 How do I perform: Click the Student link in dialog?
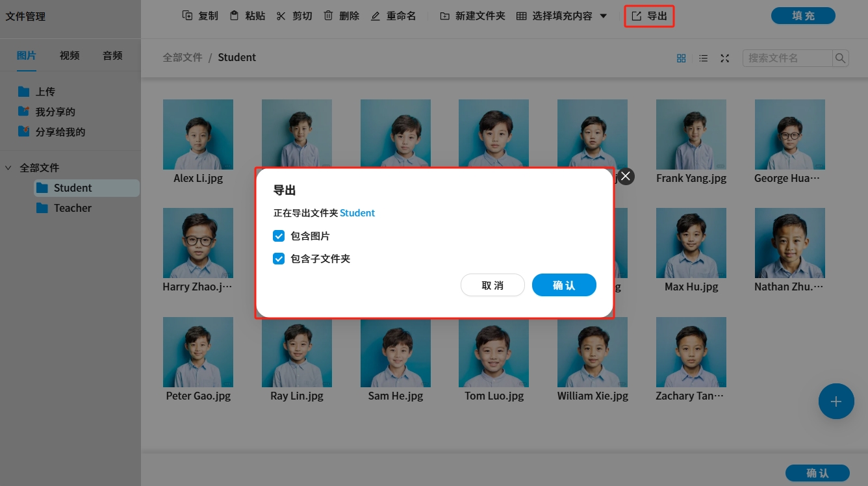pyautogui.click(x=357, y=212)
